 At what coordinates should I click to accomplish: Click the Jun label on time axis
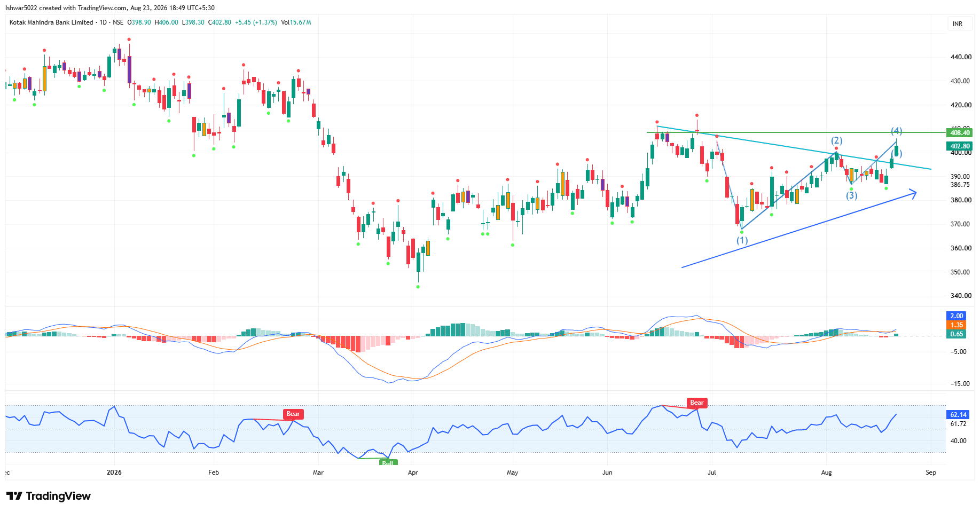[607, 472]
